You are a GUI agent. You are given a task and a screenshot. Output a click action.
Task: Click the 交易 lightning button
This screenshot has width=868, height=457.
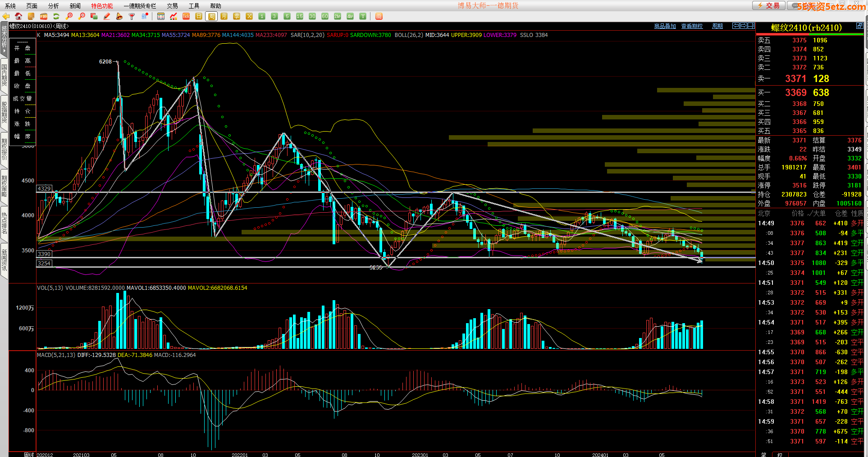tap(769, 5)
